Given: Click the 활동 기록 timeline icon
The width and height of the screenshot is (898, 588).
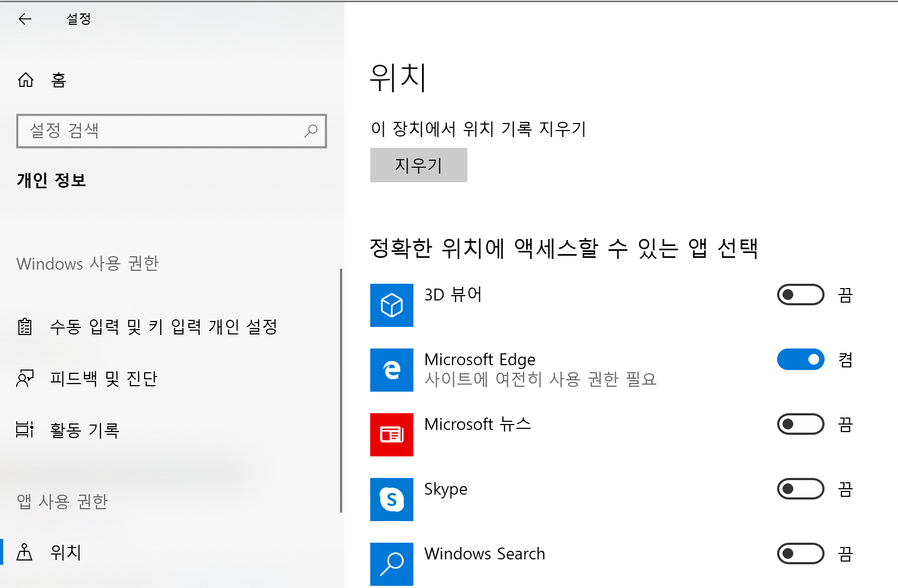Looking at the screenshot, I should [25, 430].
